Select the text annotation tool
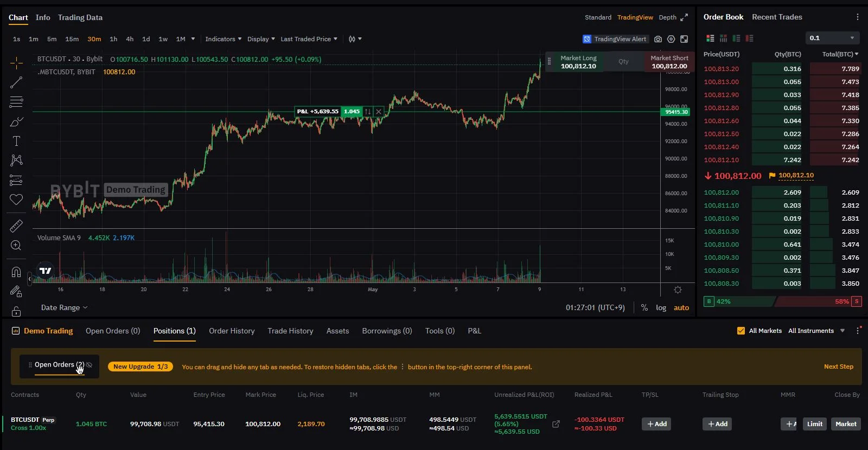This screenshot has width=868, height=450. point(16,141)
